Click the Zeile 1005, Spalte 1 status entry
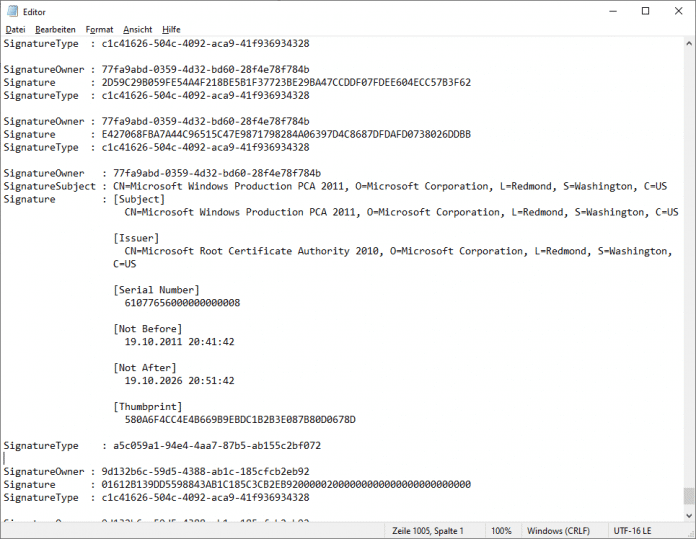696x539 pixels. pos(427,531)
